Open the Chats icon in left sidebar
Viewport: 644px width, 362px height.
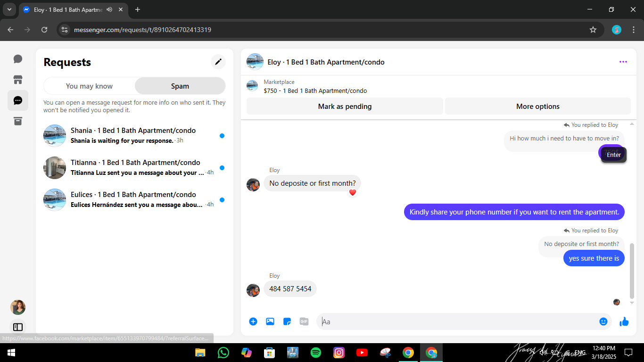18,59
